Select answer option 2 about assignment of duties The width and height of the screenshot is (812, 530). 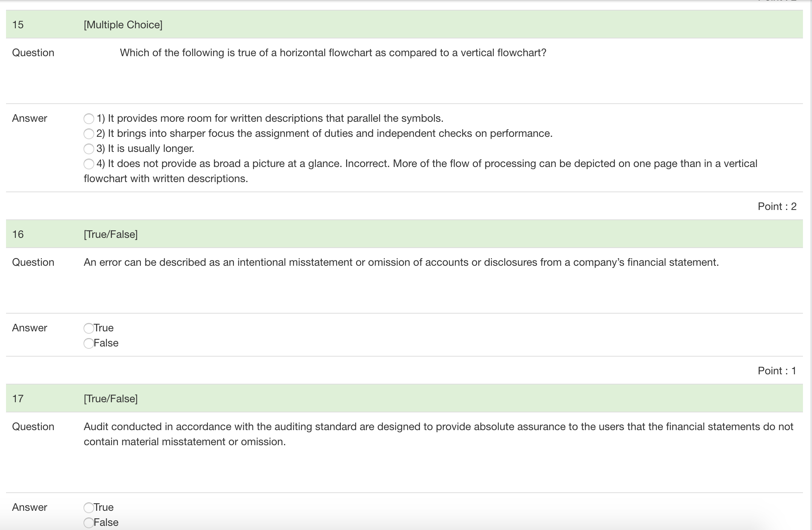89,133
